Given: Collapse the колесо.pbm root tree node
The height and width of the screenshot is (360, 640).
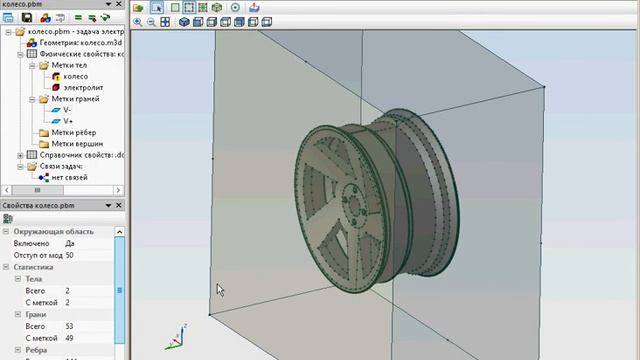Looking at the screenshot, I should coord(8,32).
